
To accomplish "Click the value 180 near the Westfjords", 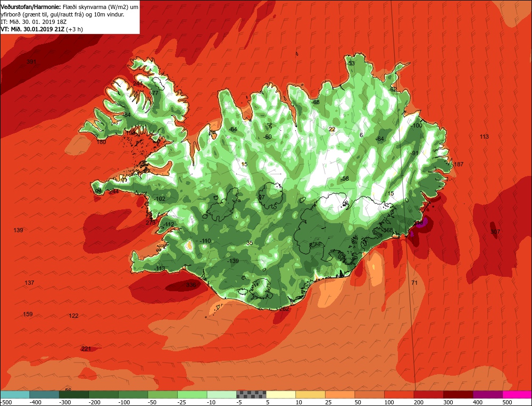I will pos(101,142).
